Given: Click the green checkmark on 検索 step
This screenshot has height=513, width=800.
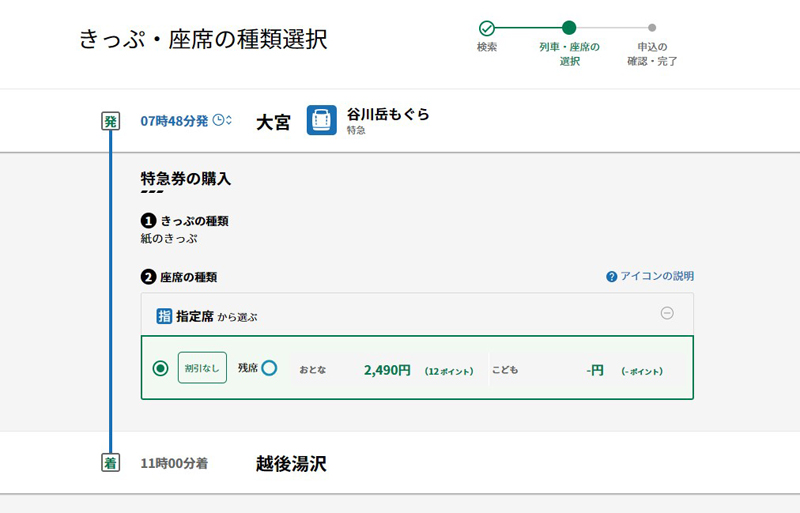Looking at the screenshot, I should [x=486, y=28].
